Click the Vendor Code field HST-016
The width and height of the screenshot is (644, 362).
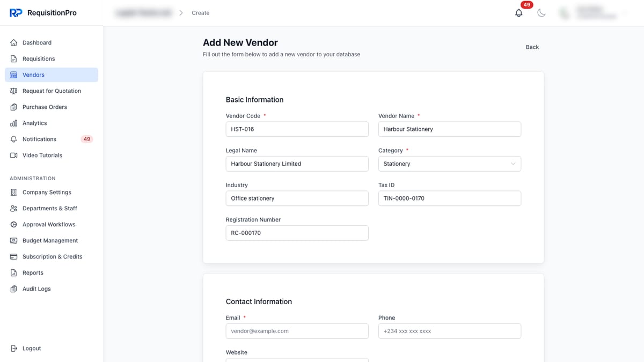[x=297, y=129]
